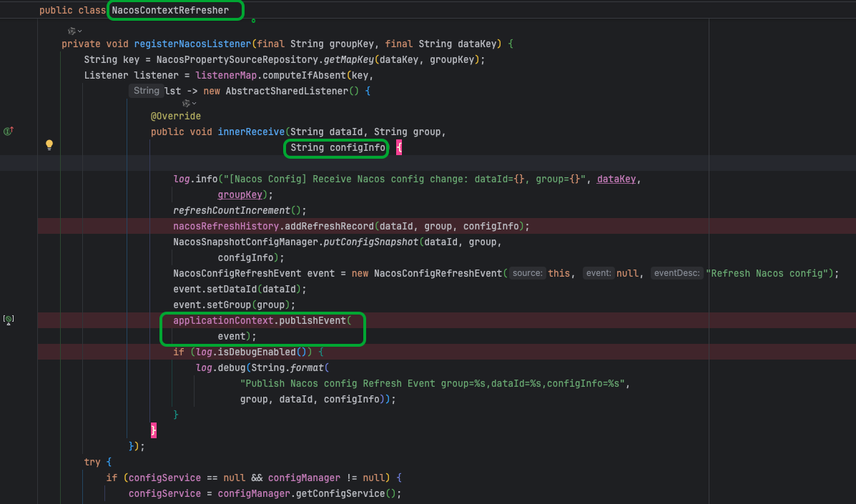Click NacosSnapshotConfigManager class reference
The height and width of the screenshot is (504, 856).
245,242
